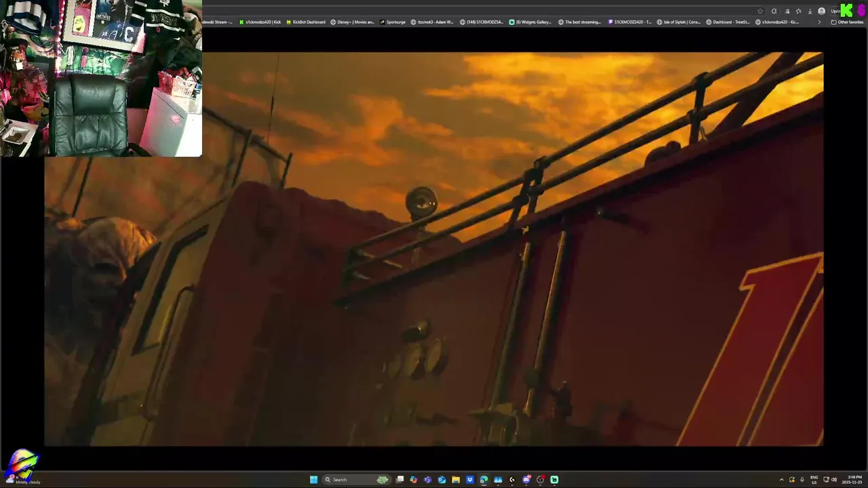868x488 pixels.
Task: Open the favorites toolbar icon
Action: point(798,11)
